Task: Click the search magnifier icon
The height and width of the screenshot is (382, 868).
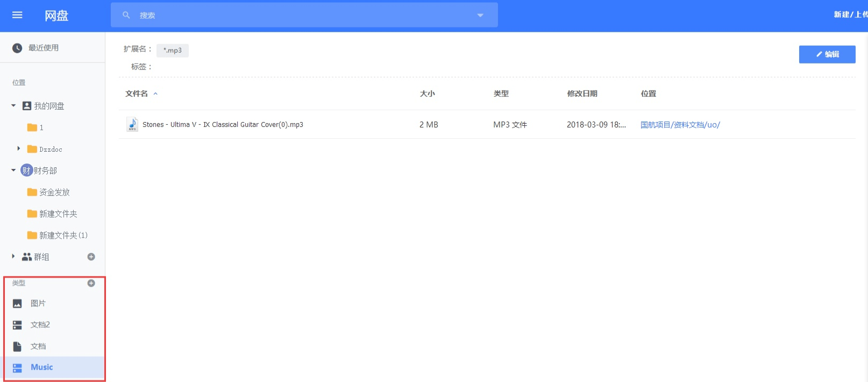Action: tap(126, 15)
